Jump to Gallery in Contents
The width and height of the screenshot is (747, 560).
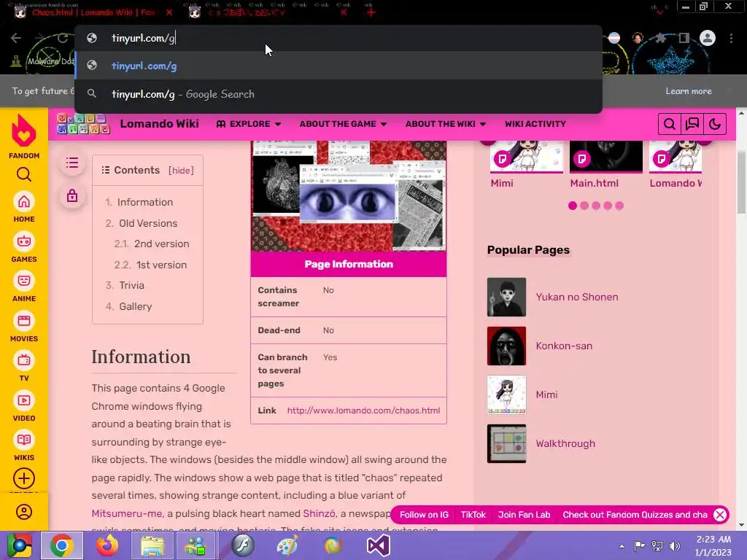tap(135, 306)
